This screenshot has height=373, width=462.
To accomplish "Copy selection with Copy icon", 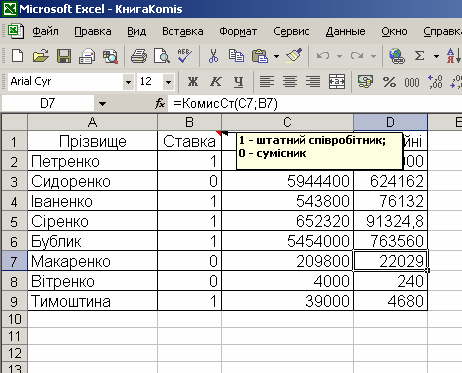I will coord(236,56).
